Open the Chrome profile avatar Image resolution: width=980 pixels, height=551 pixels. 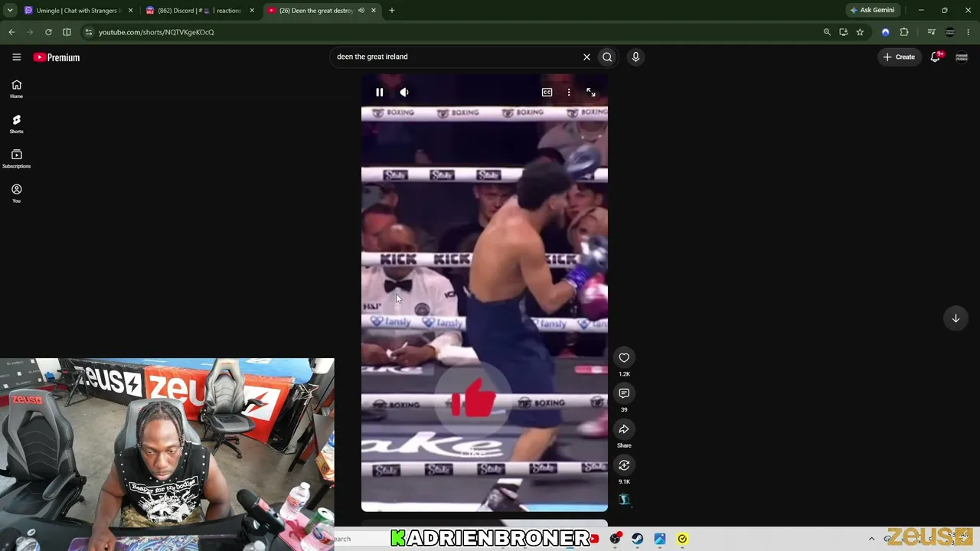pyautogui.click(x=950, y=32)
